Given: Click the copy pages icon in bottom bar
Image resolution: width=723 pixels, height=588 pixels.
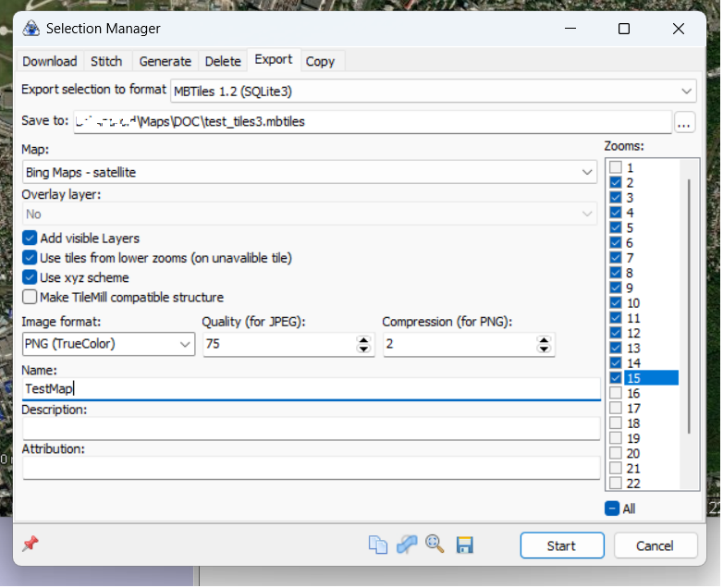Looking at the screenshot, I should click(377, 545).
